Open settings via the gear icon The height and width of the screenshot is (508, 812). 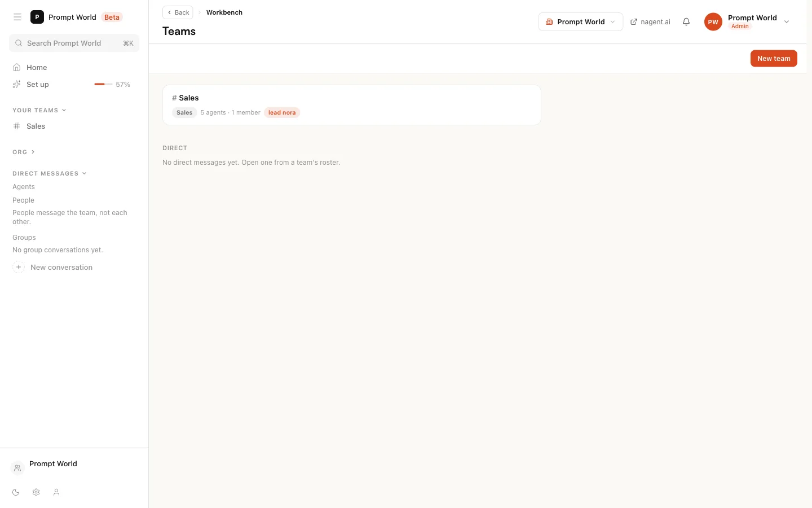click(36, 492)
